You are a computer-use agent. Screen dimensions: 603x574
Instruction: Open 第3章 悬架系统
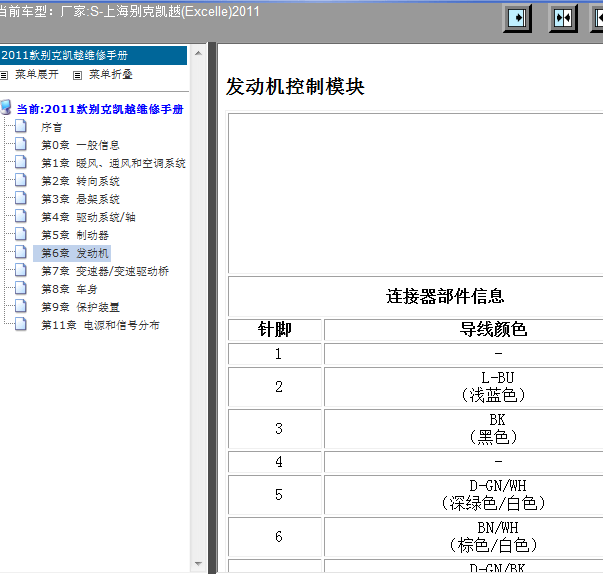80,199
